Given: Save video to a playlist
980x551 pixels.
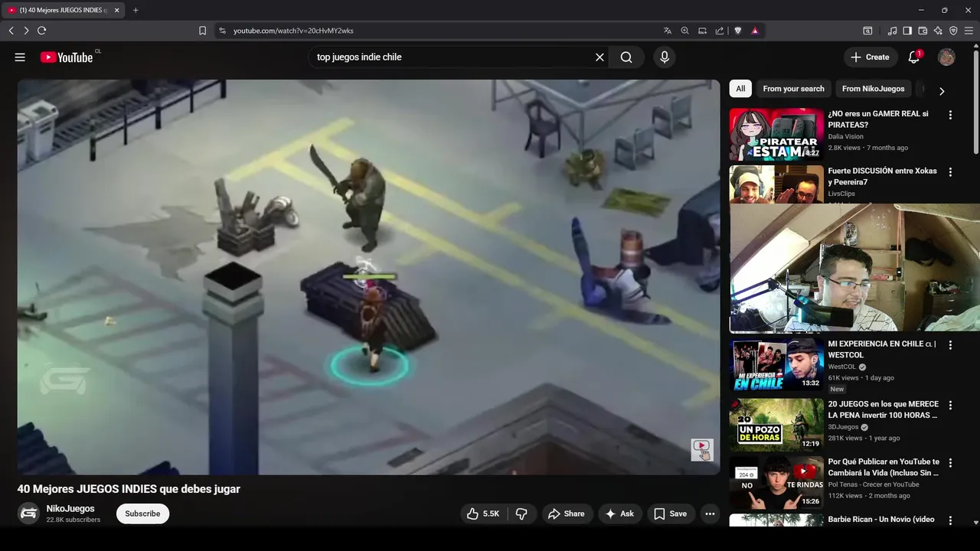Looking at the screenshot, I should 671,514.
